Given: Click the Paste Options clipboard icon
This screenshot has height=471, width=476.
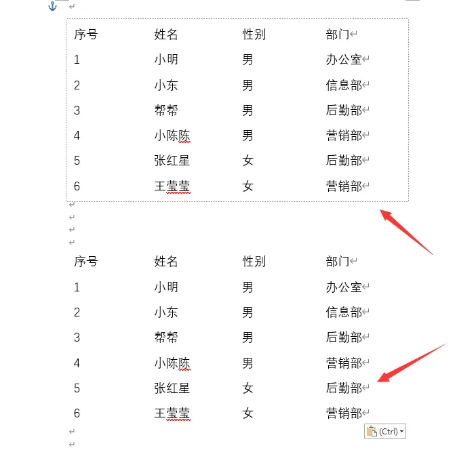Looking at the screenshot, I should click(x=372, y=431).
